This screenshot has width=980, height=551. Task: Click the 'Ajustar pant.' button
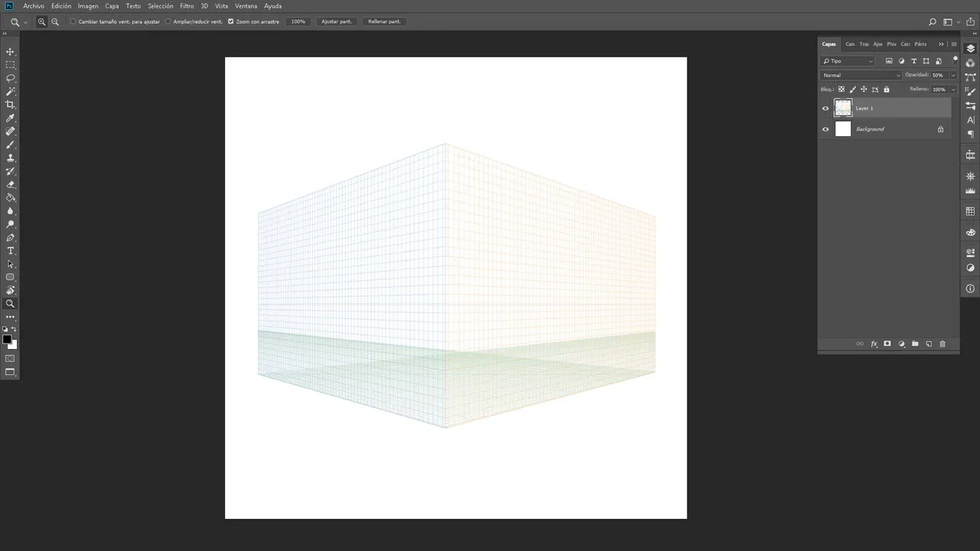tap(337, 21)
